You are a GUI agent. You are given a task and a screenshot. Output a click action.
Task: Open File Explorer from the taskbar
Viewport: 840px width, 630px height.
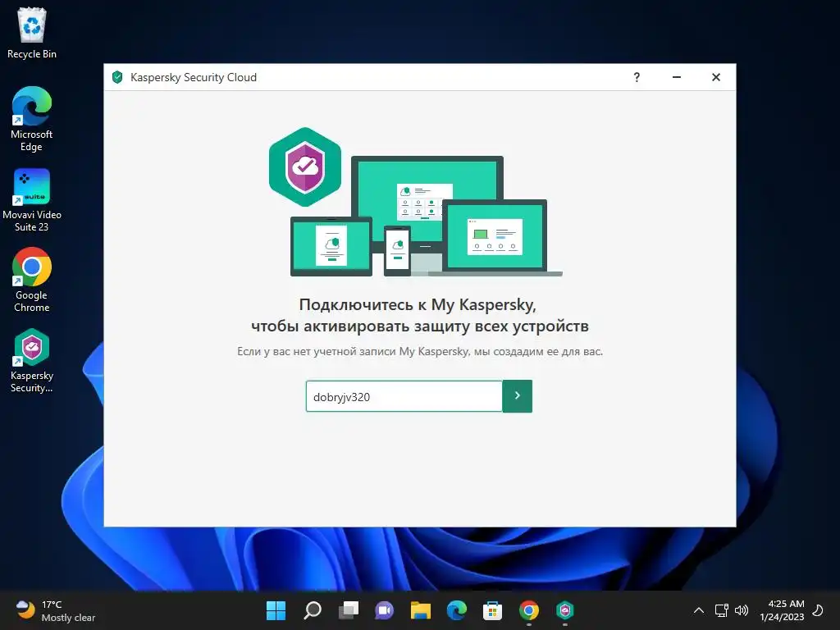(421, 610)
